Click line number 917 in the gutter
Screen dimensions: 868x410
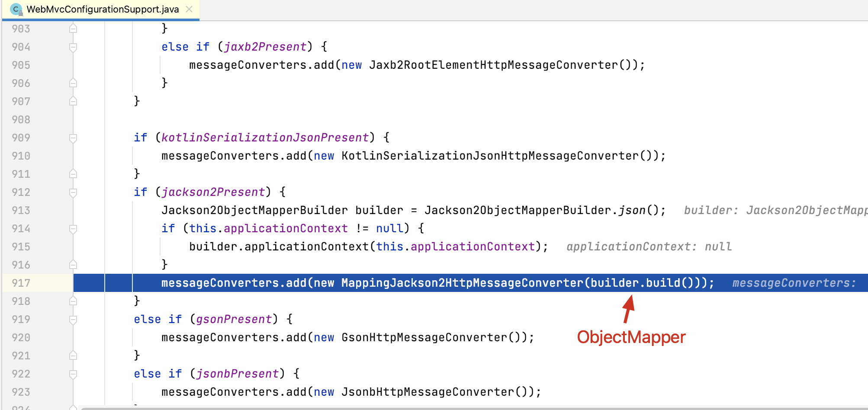coord(21,283)
